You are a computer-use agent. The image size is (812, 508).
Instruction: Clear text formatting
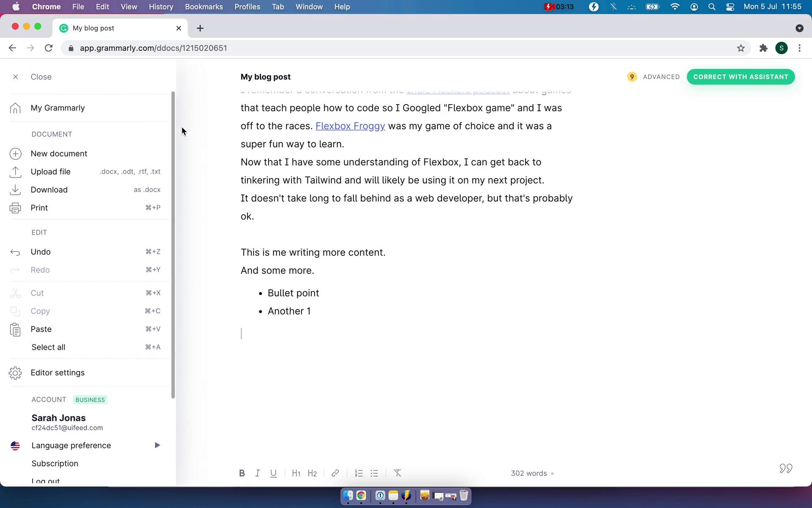398,473
